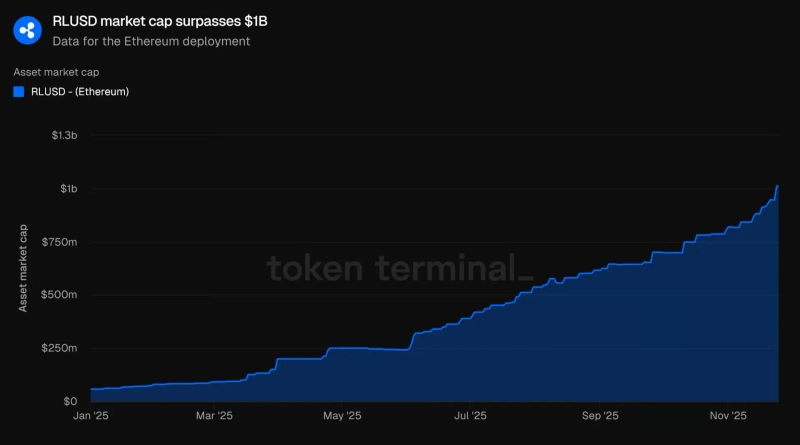Click the $750m y-axis label
Screen dimensions: 800x445
(x=62, y=242)
